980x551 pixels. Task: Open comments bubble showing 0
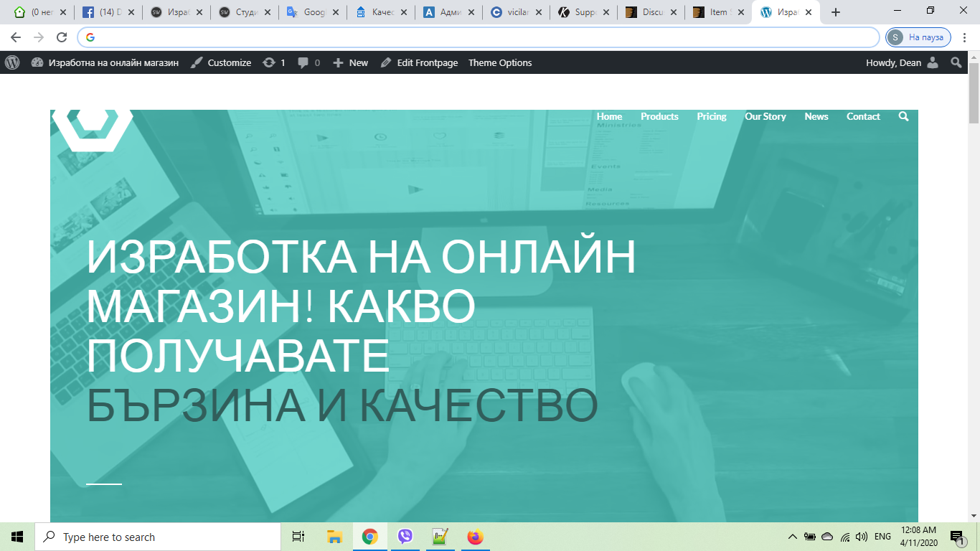(x=309, y=62)
